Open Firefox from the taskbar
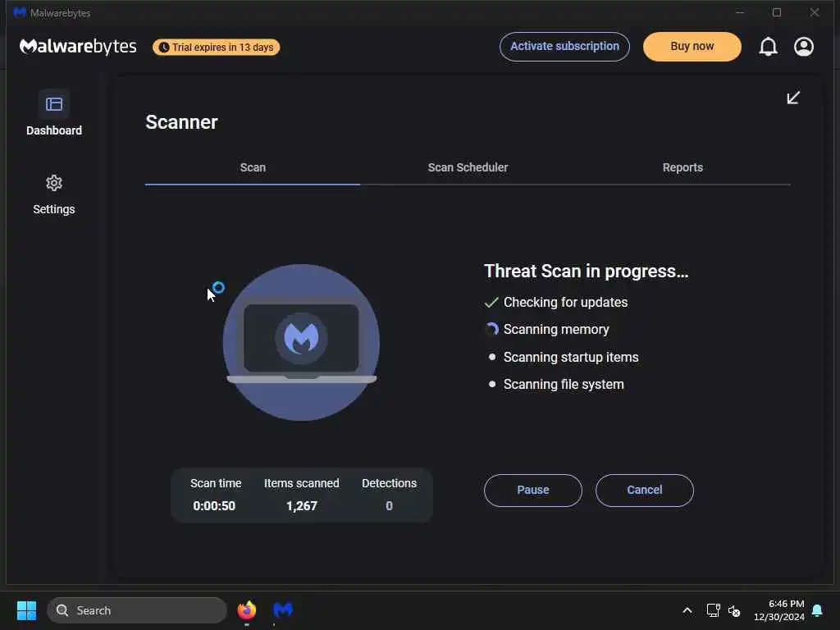 click(246, 610)
